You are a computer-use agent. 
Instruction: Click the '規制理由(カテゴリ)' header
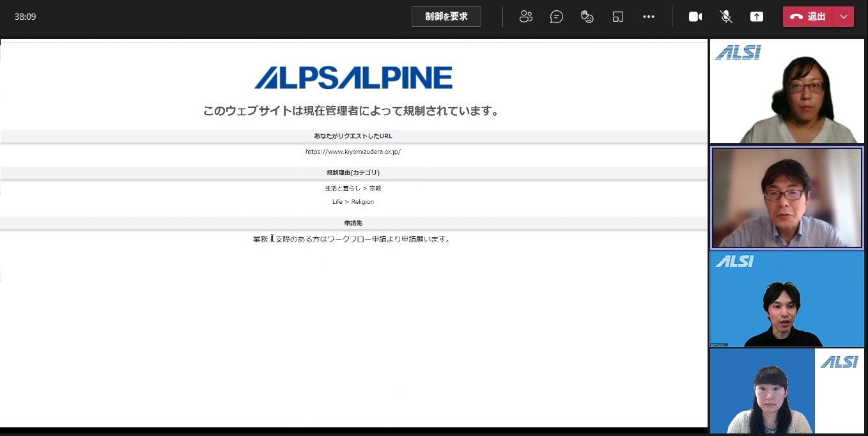pyautogui.click(x=353, y=173)
